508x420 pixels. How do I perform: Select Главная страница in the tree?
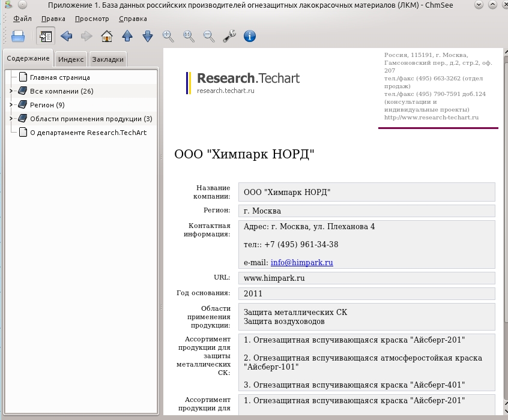(x=60, y=77)
